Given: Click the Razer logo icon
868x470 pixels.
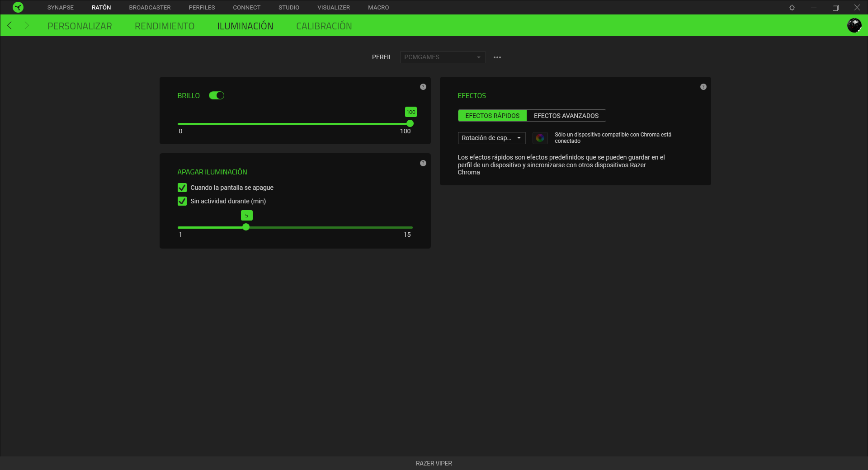Looking at the screenshot, I should [x=18, y=7].
